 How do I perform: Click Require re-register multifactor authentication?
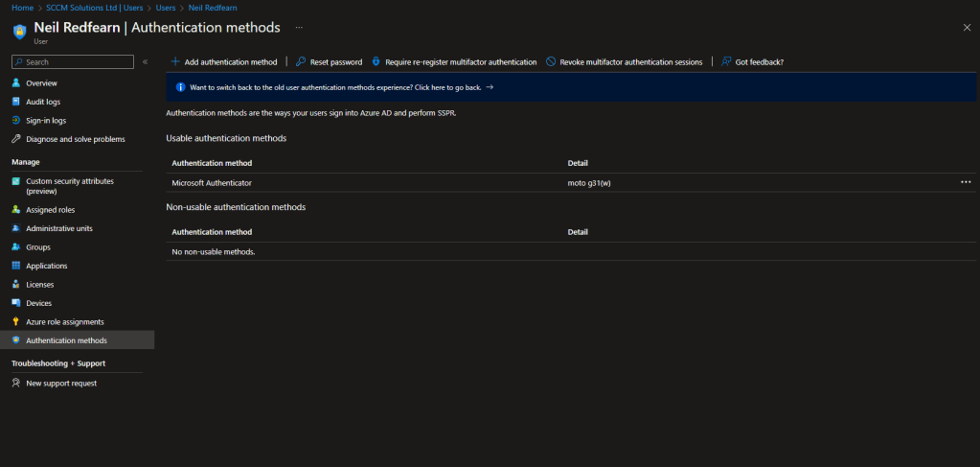pyautogui.click(x=461, y=62)
